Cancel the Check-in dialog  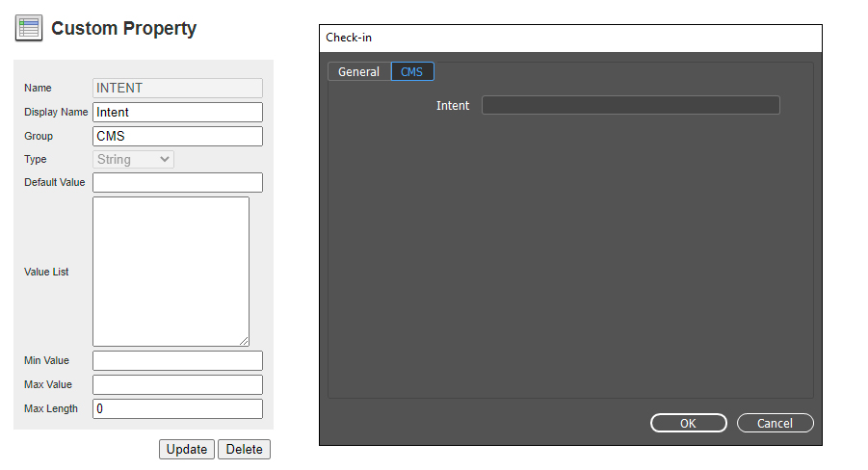776,424
